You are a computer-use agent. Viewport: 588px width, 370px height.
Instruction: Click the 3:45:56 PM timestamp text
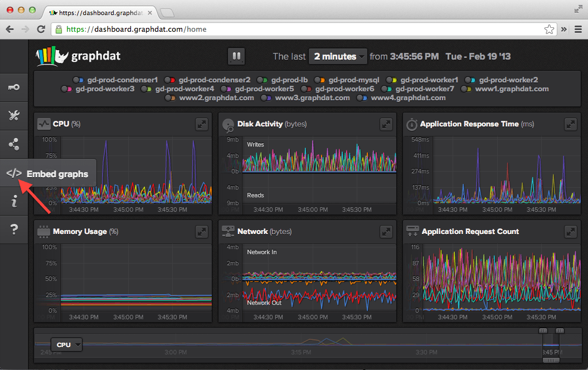(x=414, y=56)
